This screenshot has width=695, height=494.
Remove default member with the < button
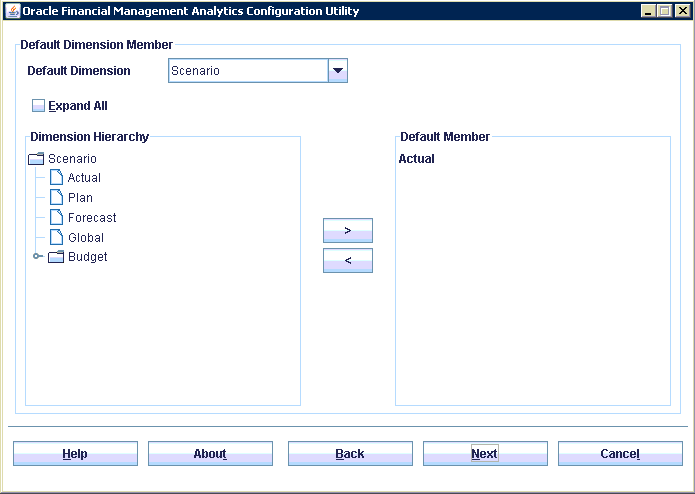[x=348, y=261]
